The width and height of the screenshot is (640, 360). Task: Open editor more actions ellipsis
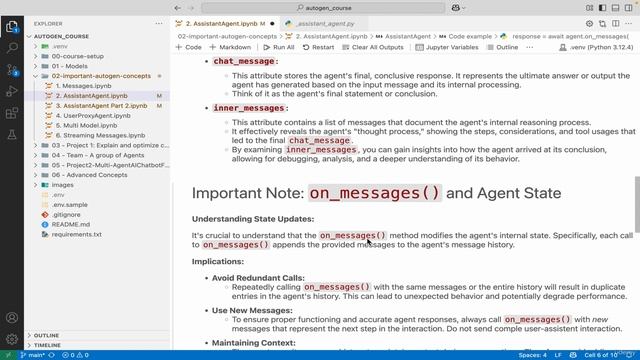(x=629, y=24)
